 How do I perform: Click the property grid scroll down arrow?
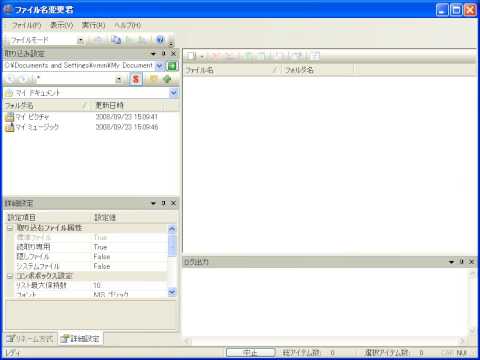pyautogui.click(x=172, y=293)
